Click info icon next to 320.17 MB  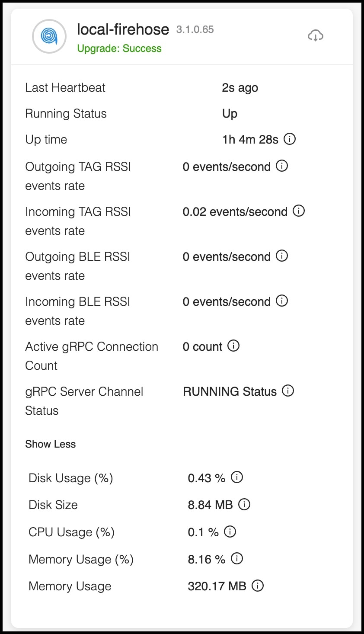coord(258,586)
